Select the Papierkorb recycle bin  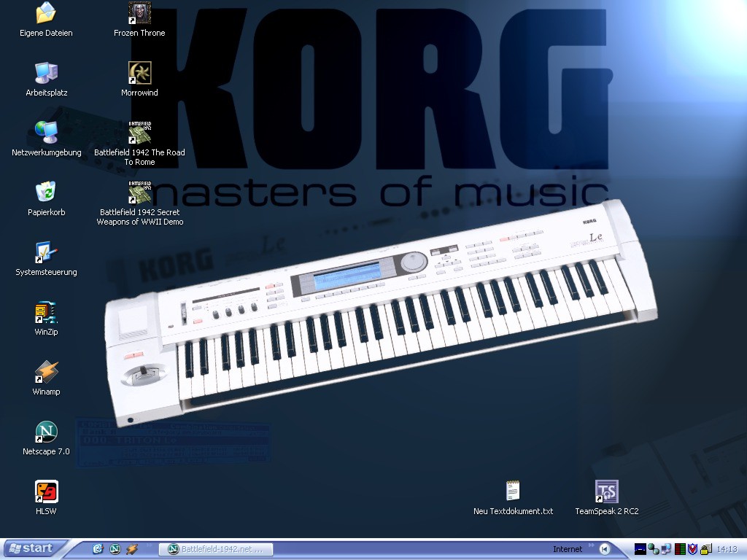(46, 192)
